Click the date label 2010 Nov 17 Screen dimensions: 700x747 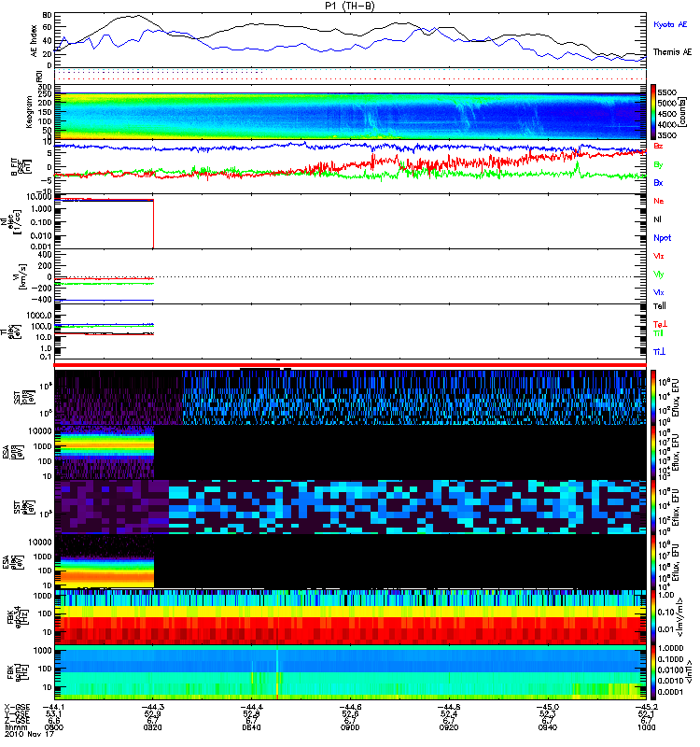(x=30, y=734)
